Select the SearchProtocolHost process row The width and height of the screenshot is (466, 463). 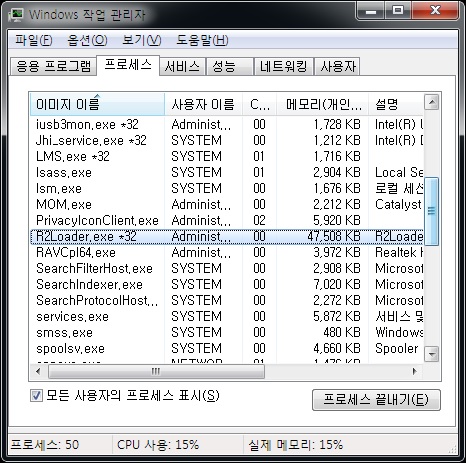click(x=227, y=301)
